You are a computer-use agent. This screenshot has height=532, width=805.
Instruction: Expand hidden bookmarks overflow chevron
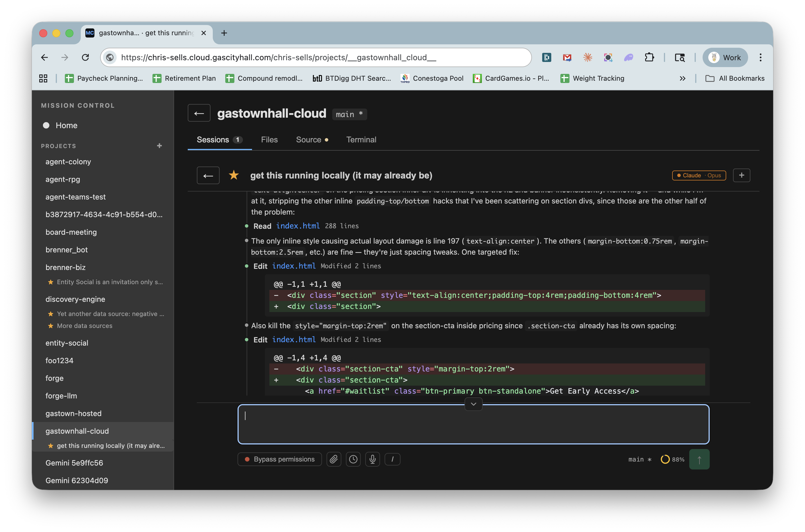(682, 78)
